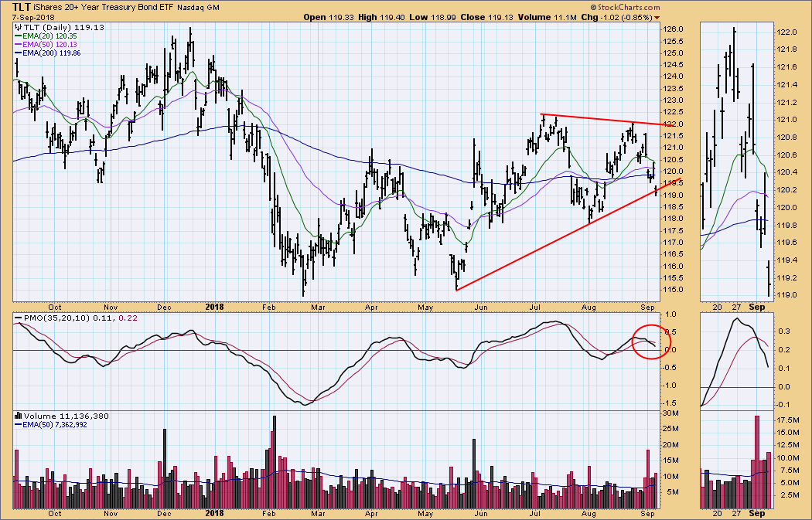Image resolution: width=812 pixels, height=520 pixels.
Task: Click the 12.5M zoomed volume axis label
Action: click(790, 445)
